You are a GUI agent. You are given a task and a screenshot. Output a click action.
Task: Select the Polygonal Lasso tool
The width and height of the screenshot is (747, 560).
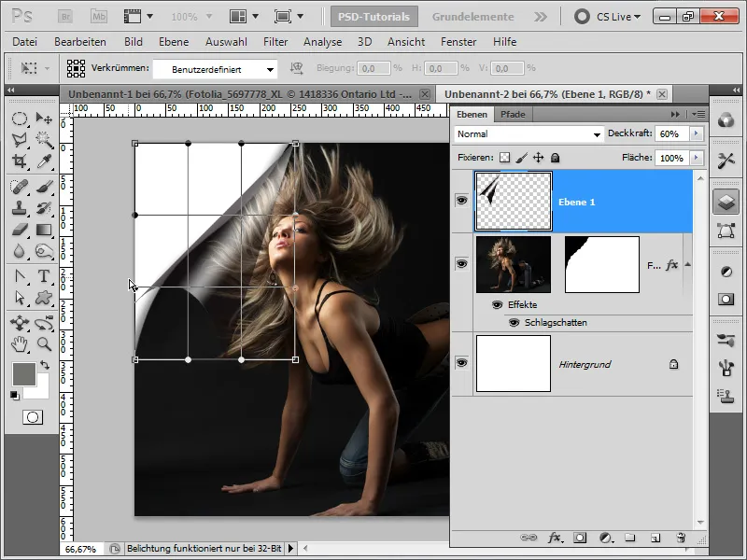click(20, 139)
